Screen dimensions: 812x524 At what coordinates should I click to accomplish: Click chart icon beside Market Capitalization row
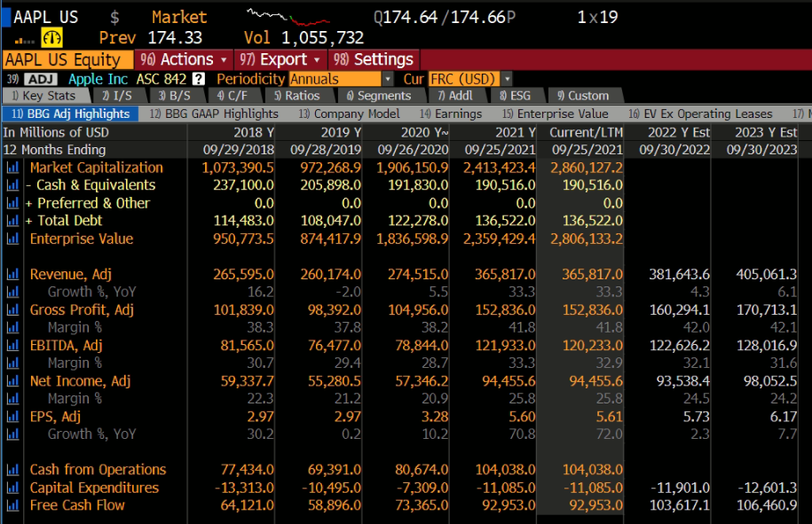click(x=12, y=168)
